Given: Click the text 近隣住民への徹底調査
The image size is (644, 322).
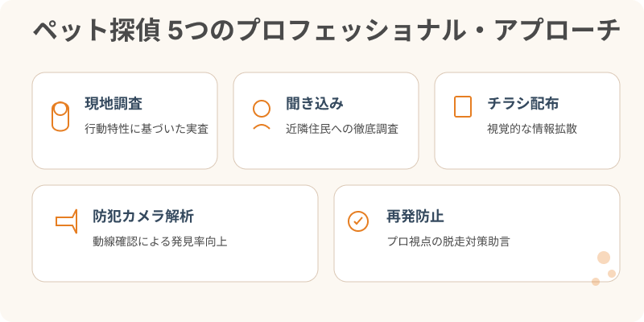Looking at the screenshot, I should point(342,129).
